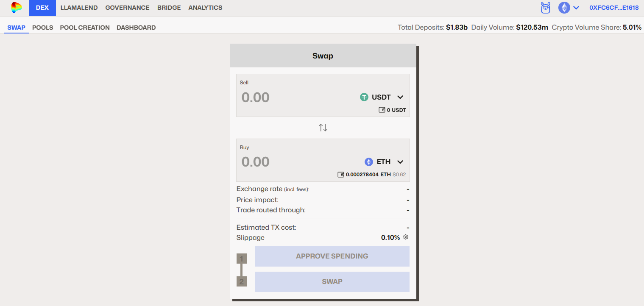Click the USDT token icon in Sell
The width and height of the screenshot is (644, 306).
[x=364, y=97]
